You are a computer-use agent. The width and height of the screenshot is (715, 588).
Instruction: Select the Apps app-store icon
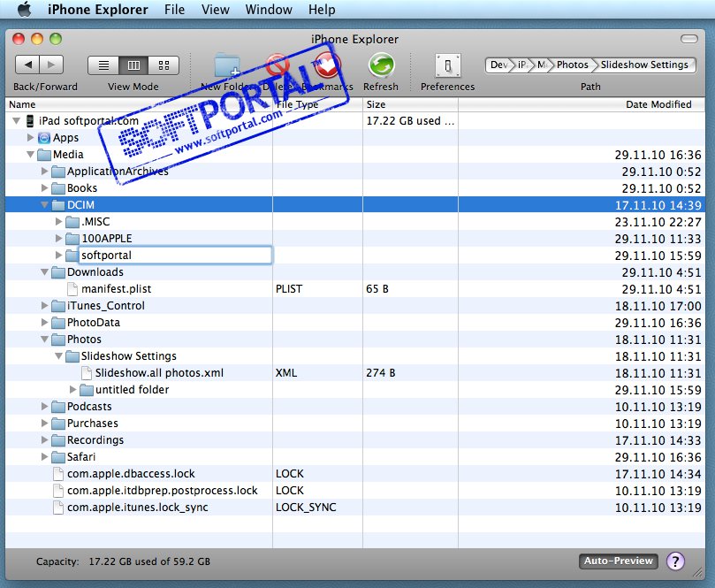44,138
